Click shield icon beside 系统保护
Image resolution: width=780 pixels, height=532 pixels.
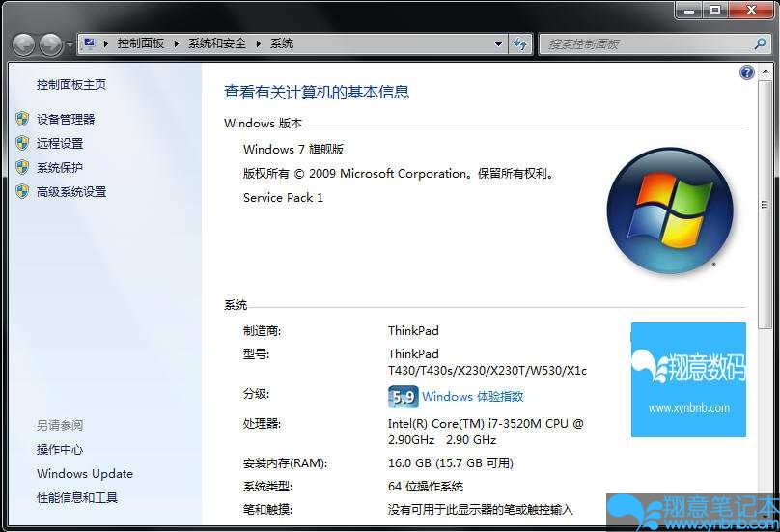[22, 167]
